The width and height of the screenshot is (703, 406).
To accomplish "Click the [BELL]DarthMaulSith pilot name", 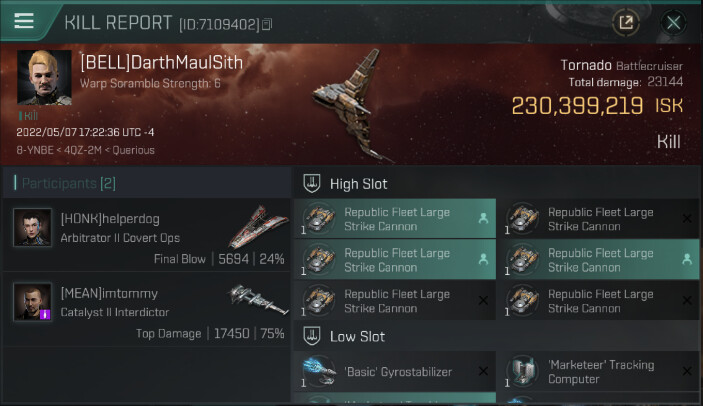I will [x=161, y=62].
